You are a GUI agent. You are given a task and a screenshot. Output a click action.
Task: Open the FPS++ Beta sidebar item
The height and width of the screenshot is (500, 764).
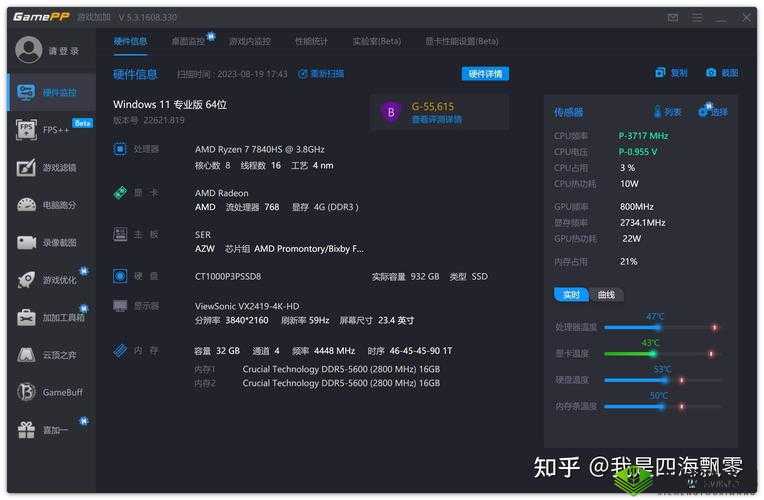[x=52, y=130]
